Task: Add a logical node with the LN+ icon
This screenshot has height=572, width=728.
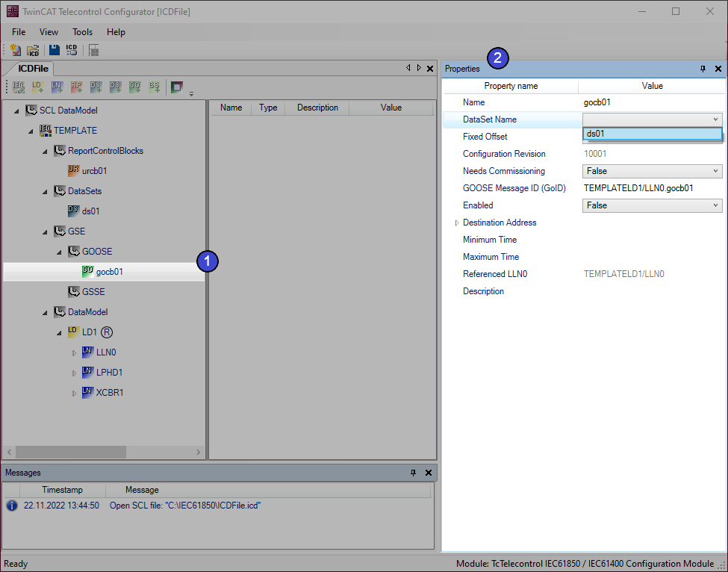Action: tap(57, 87)
